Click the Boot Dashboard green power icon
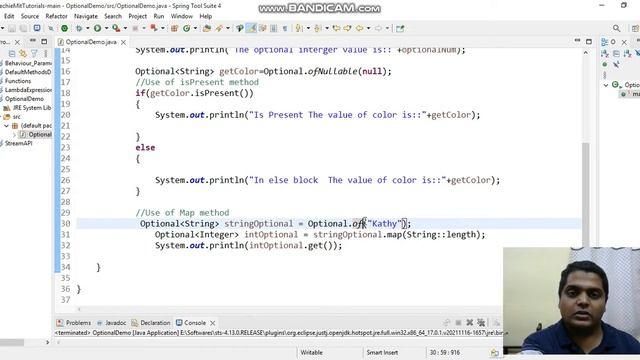 tap(64, 28)
